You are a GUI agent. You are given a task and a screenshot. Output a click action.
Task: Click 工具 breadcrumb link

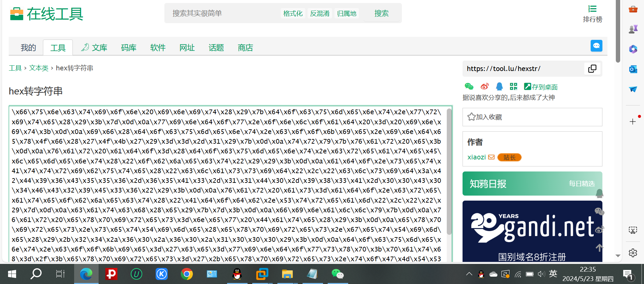click(x=15, y=68)
